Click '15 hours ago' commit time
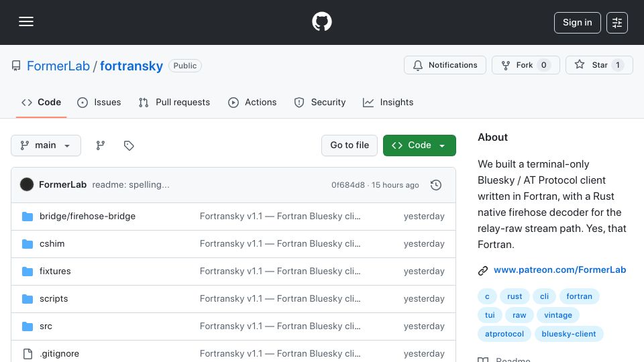 (x=395, y=185)
